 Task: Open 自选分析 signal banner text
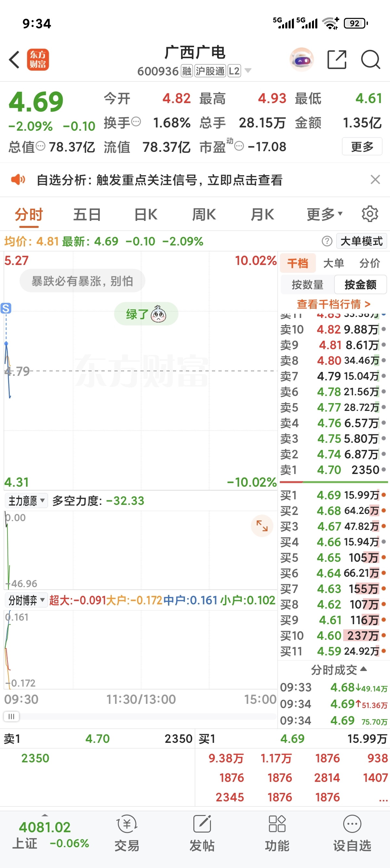point(159,180)
